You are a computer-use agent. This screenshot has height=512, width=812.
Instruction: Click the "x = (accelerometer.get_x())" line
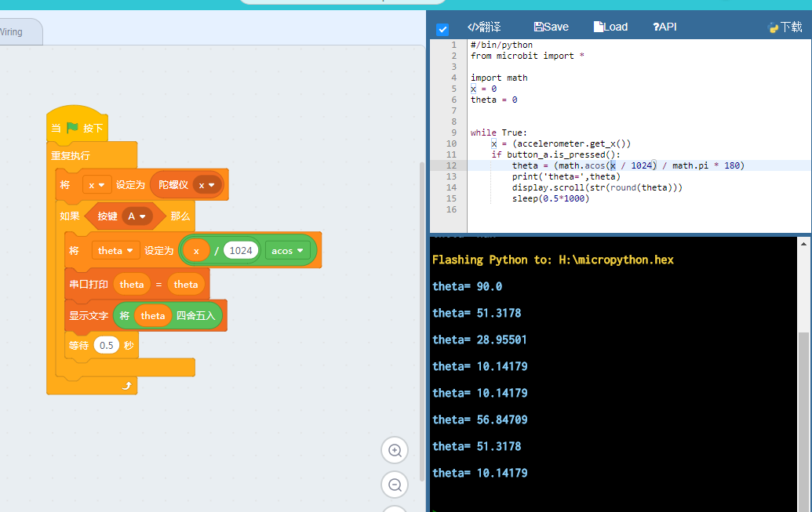(561, 144)
